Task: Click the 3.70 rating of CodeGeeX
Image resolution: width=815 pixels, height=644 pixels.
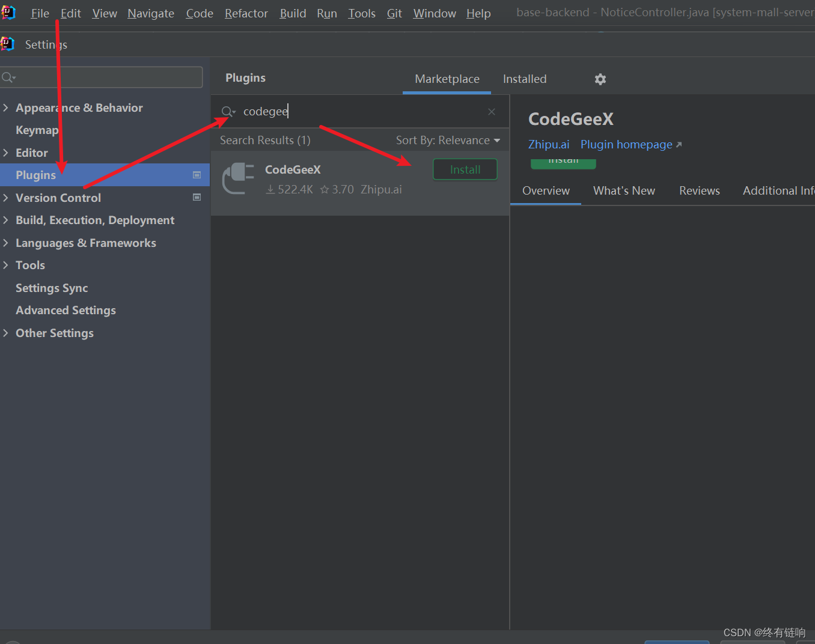Action: coord(337,190)
